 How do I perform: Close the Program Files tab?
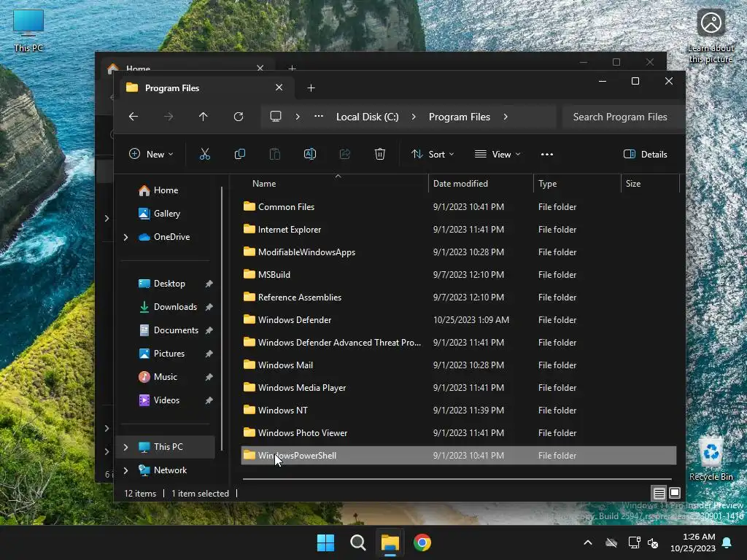tap(279, 87)
